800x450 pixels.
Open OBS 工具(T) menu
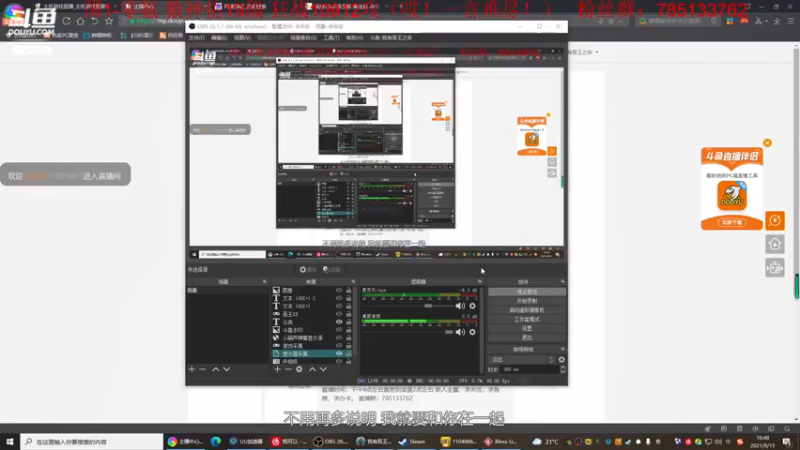tap(331, 38)
